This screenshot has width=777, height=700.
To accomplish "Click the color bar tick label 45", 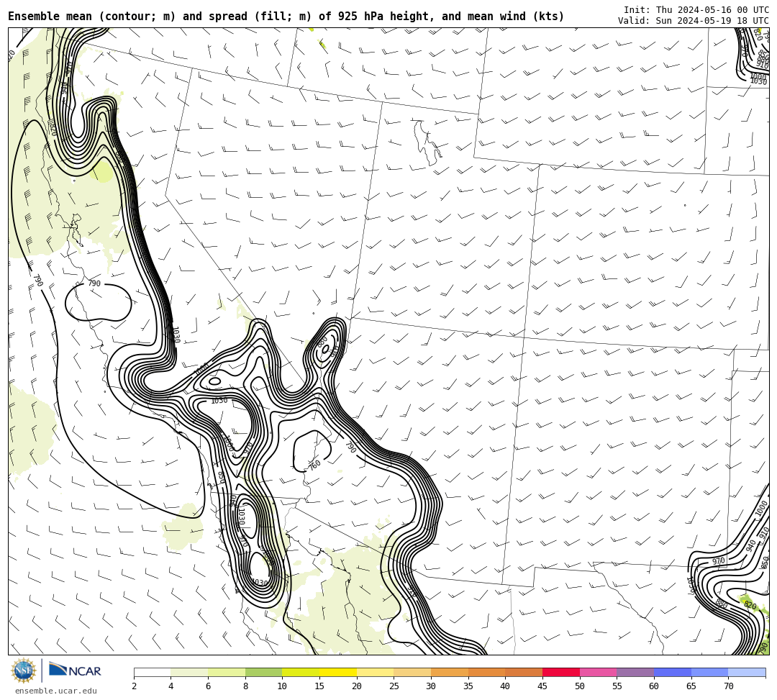I will (x=542, y=686).
